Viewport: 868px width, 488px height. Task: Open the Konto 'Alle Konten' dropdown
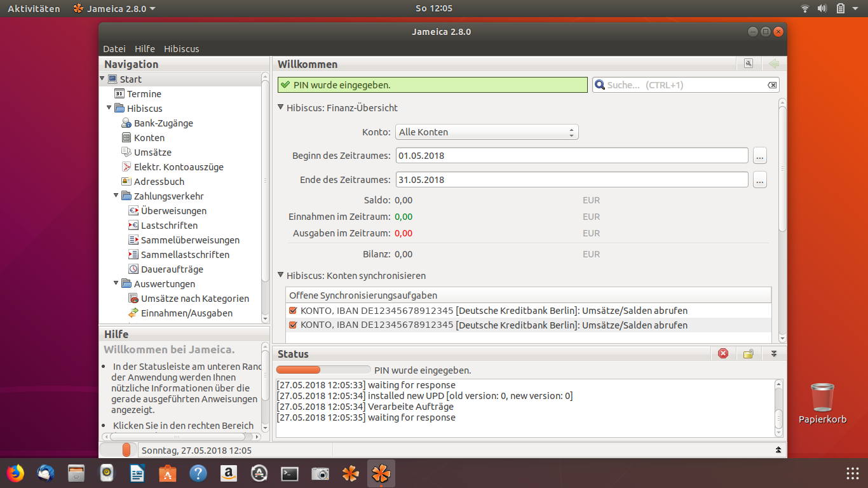pos(487,132)
